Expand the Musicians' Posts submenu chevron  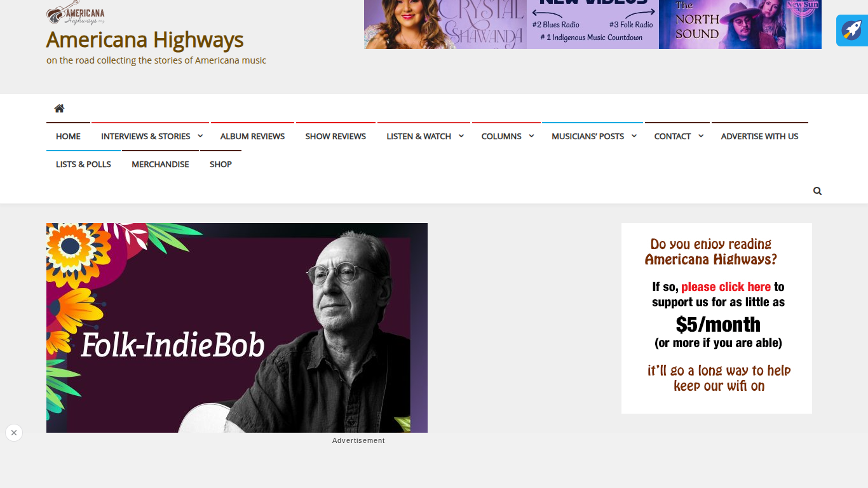[634, 136]
